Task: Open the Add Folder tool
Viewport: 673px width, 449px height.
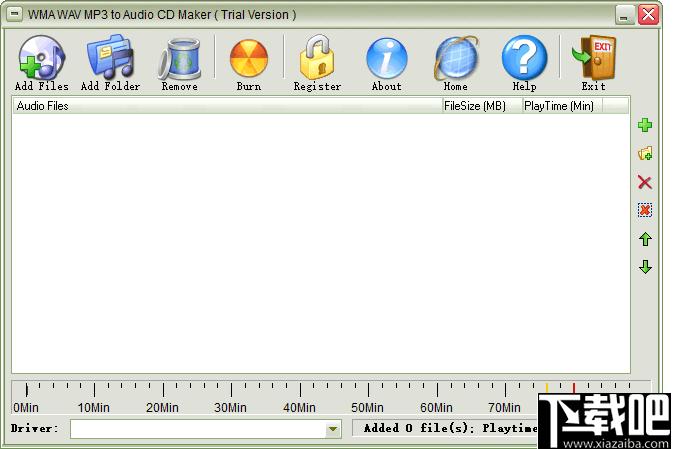Action: 111,63
